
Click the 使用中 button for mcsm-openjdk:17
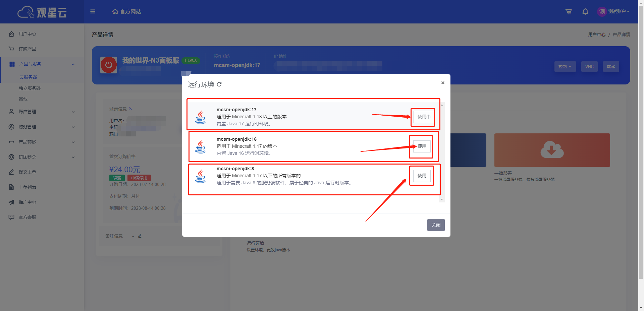click(x=424, y=117)
